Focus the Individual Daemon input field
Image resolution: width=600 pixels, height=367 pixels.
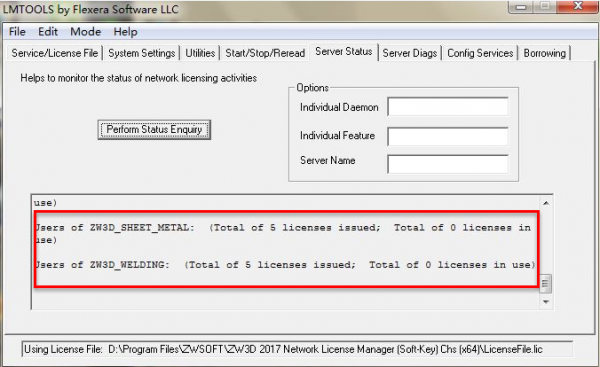click(x=448, y=107)
